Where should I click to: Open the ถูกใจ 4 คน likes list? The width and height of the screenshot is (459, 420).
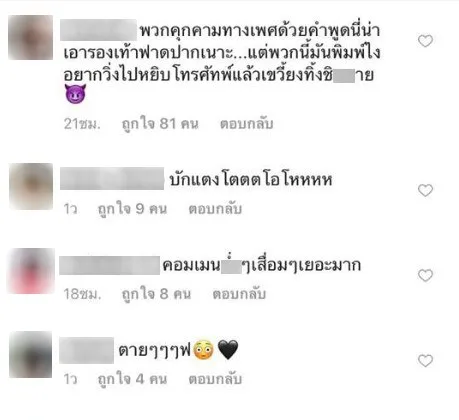coord(132,379)
